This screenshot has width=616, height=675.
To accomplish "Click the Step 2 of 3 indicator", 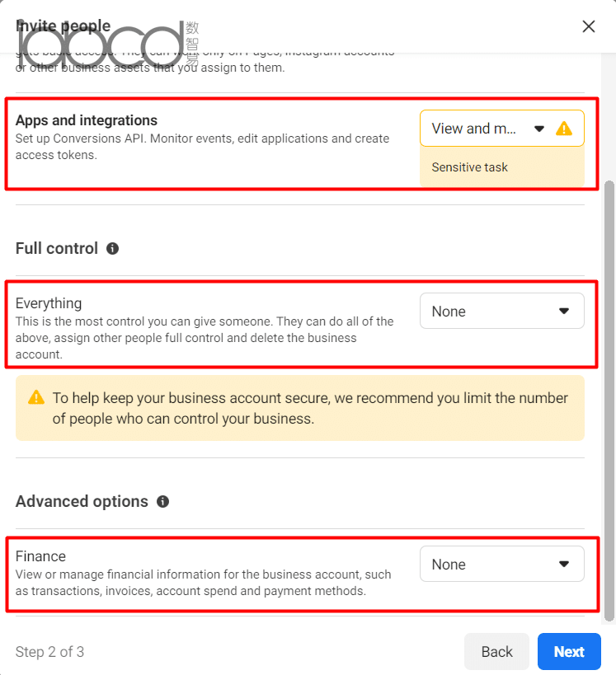I will pyautogui.click(x=49, y=652).
